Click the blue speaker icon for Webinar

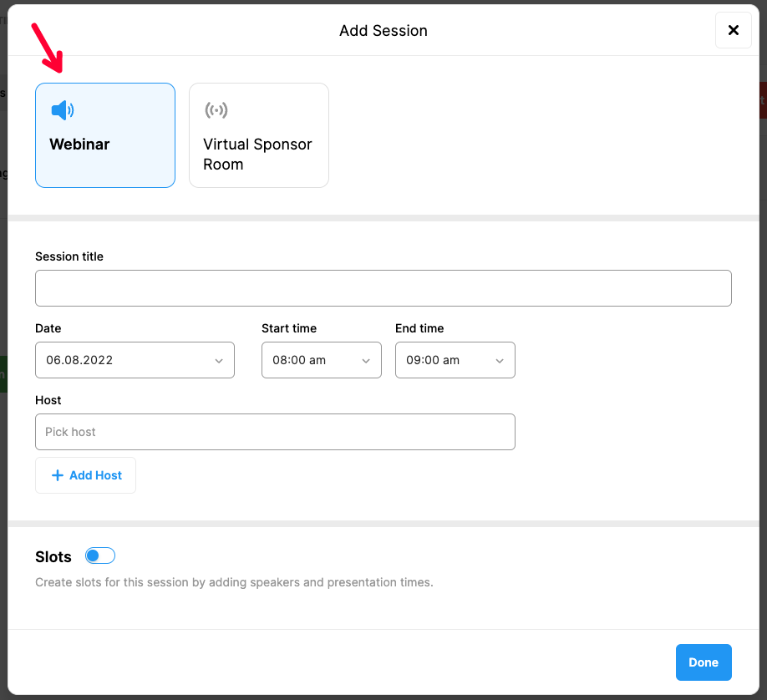click(63, 109)
